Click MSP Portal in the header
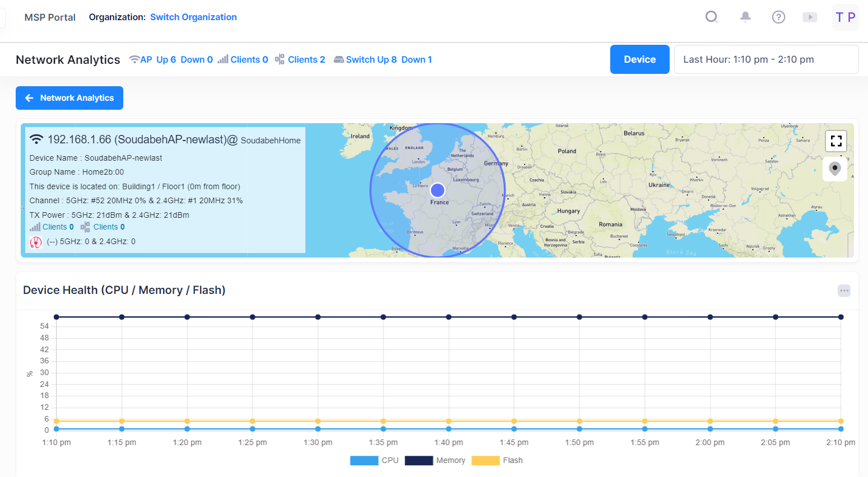 pyautogui.click(x=50, y=17)
